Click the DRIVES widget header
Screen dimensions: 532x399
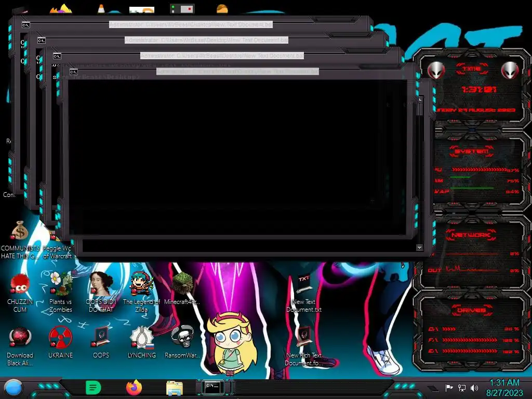[472, 310]
